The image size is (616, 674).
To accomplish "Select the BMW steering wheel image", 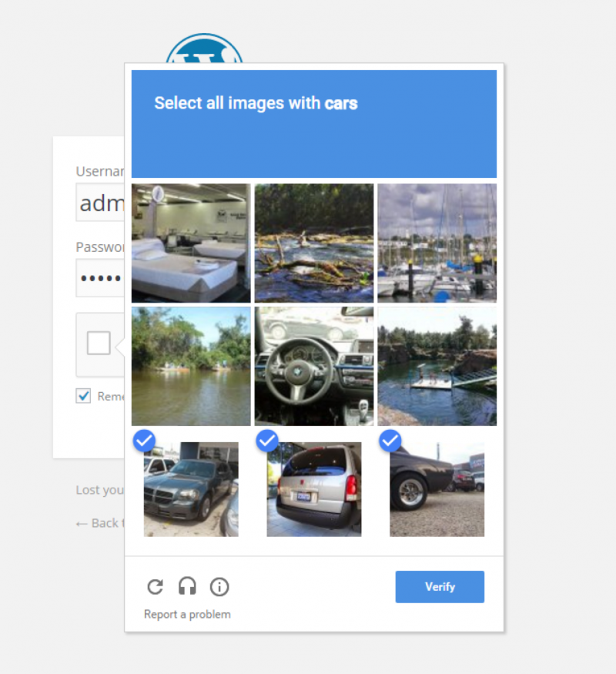I will coord(314,366).
